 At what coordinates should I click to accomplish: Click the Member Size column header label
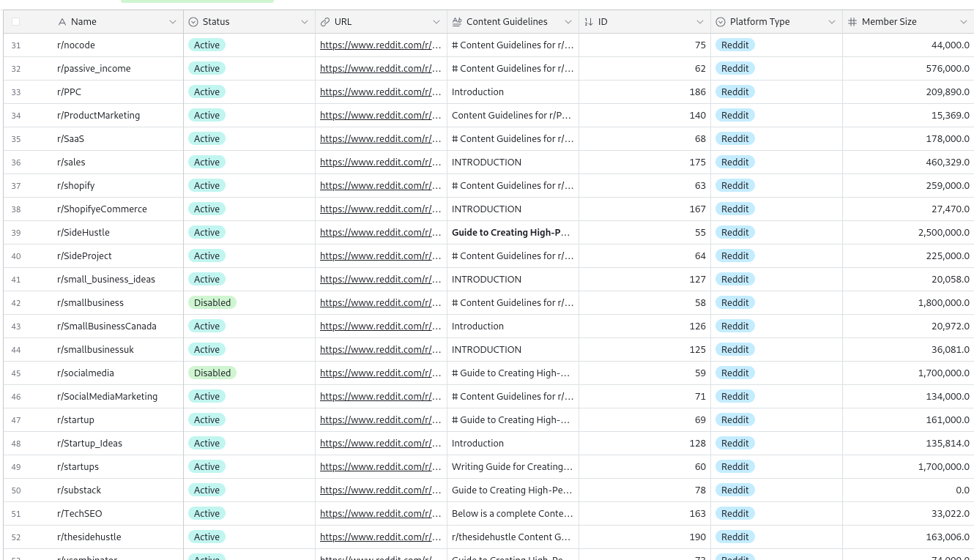(x=889, y=22)
